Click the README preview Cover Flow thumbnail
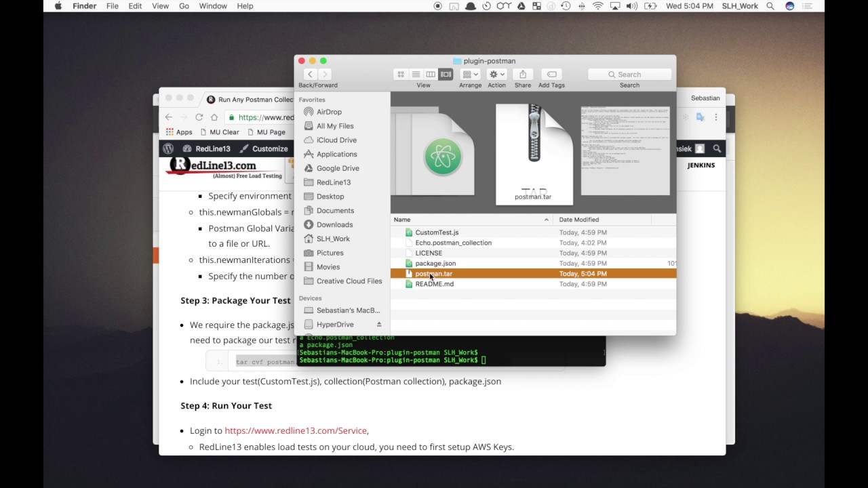868x488 pixels. [625, 151]
